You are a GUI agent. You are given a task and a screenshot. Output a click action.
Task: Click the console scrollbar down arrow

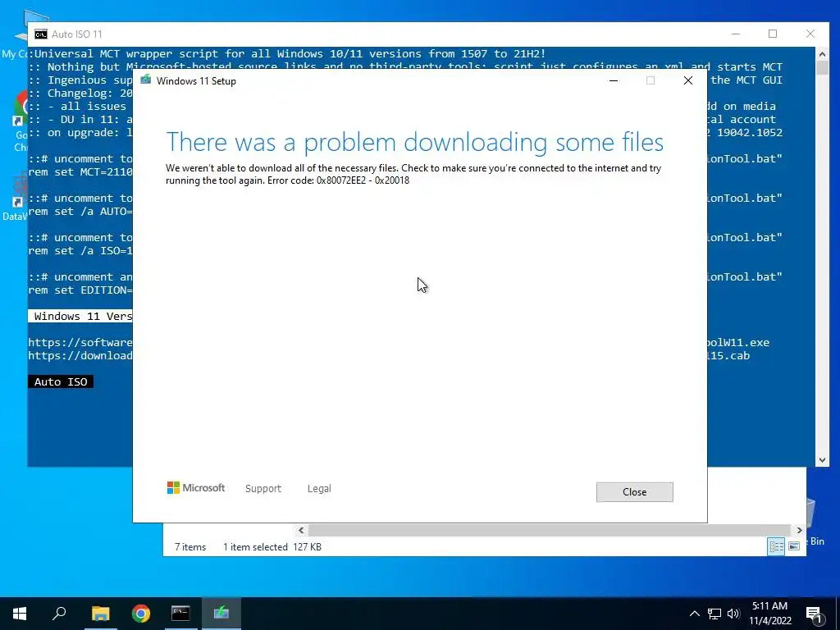pos(822,460)
